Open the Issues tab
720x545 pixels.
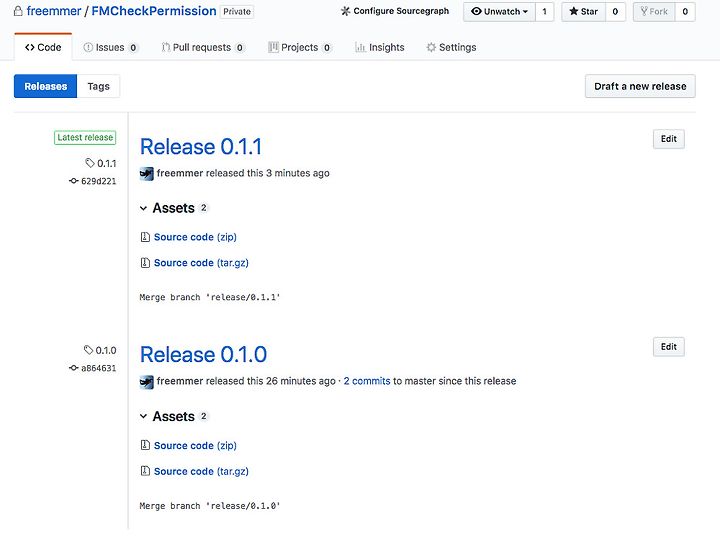tap(110, 47)
